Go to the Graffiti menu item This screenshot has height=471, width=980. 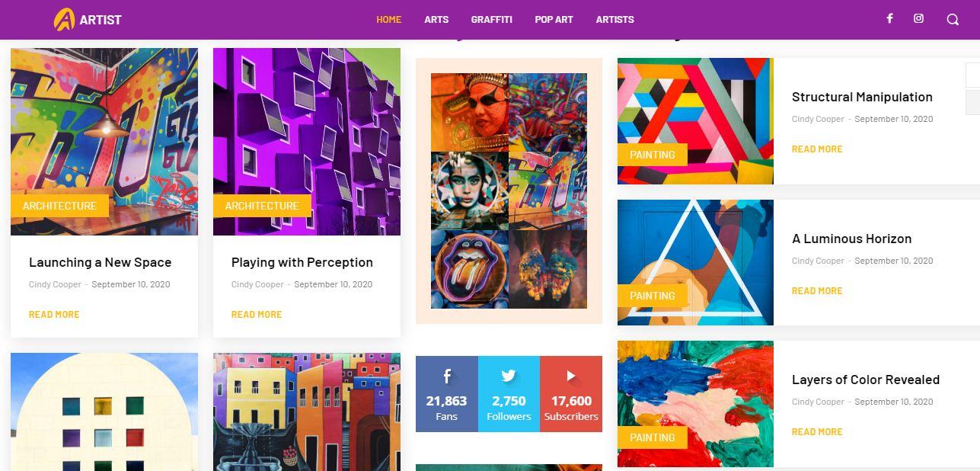click(491, 20)
